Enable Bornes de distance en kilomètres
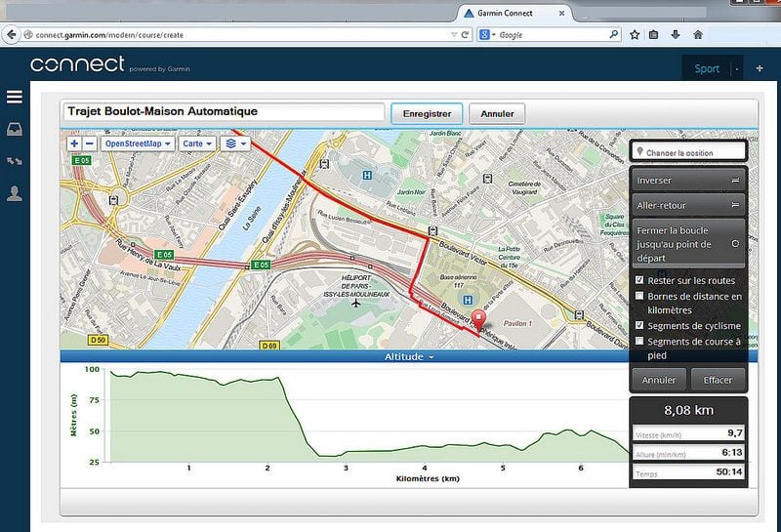Image resolution: width=781 pixels, height=532 pixels. 639,296
